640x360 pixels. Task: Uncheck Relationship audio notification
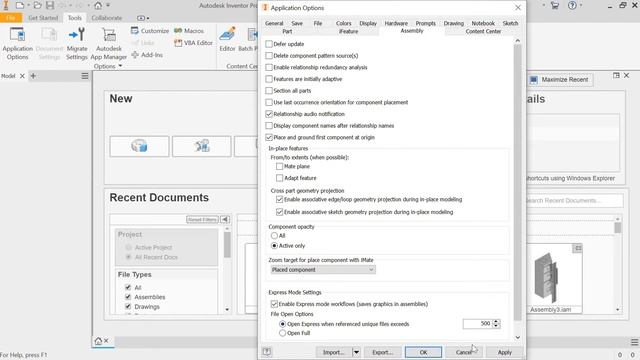point(269,114)
